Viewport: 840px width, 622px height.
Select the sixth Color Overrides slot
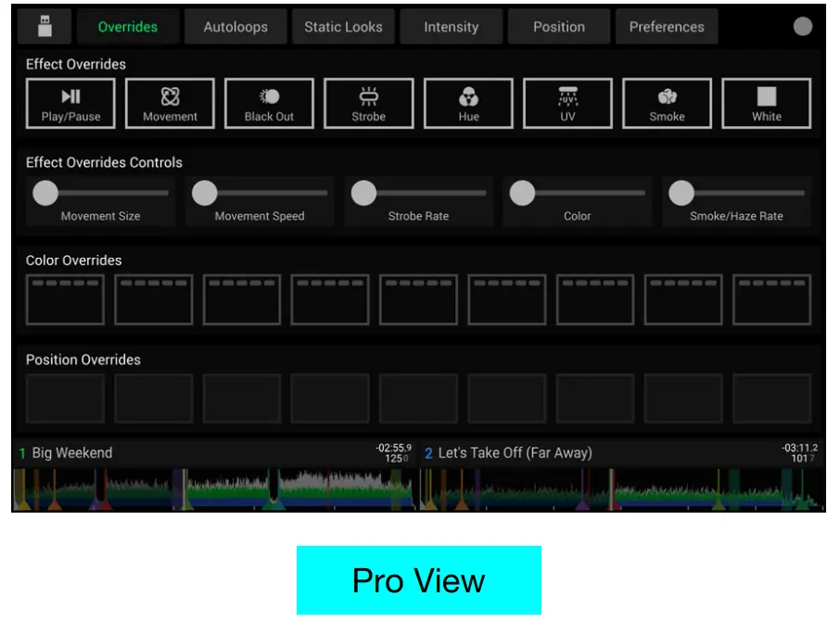click(x=507, y=300)
